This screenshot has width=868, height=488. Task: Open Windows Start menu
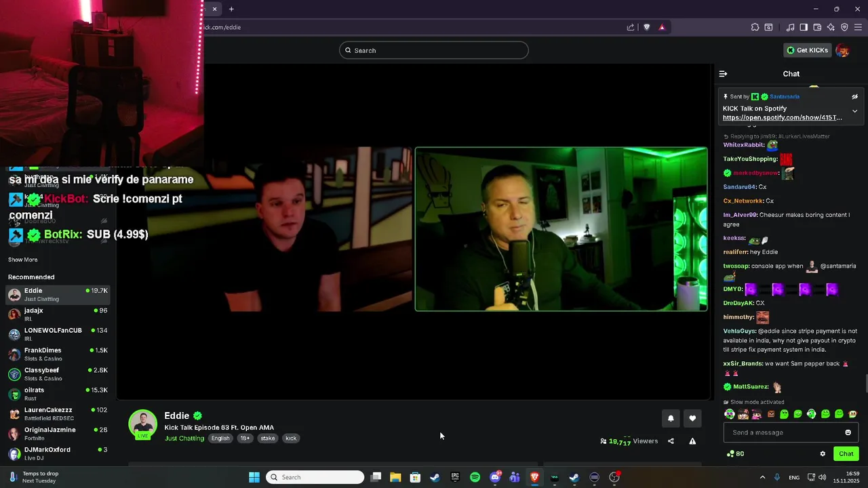point(254,477)
